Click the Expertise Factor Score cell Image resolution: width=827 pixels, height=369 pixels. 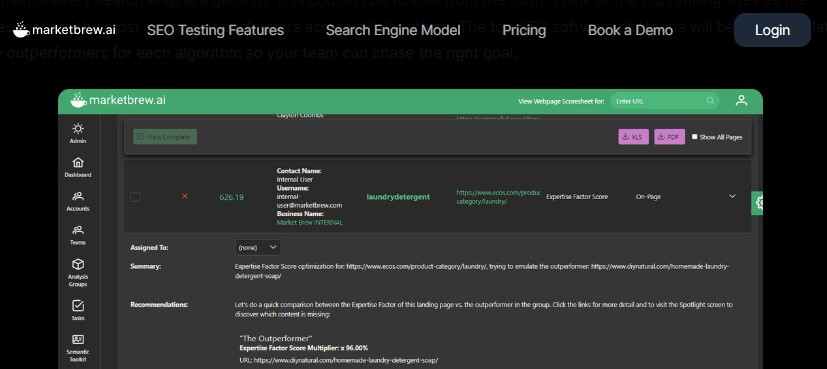(x=577, y=197)
